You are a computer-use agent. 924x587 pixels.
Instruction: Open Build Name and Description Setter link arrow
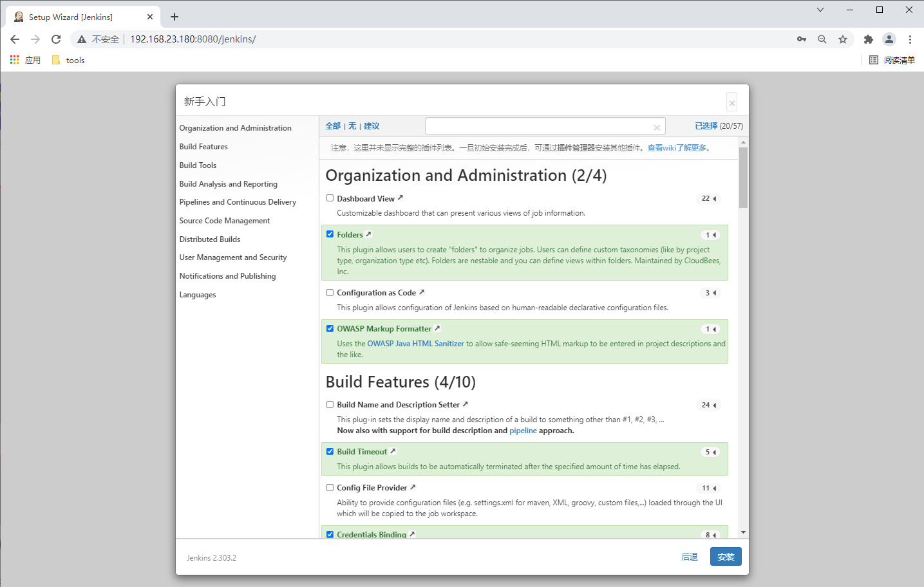466,404
